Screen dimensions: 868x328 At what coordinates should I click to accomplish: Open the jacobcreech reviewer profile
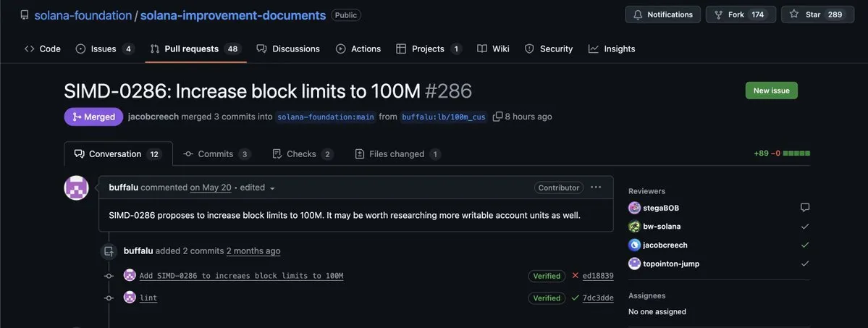click(x=665, y=245)
